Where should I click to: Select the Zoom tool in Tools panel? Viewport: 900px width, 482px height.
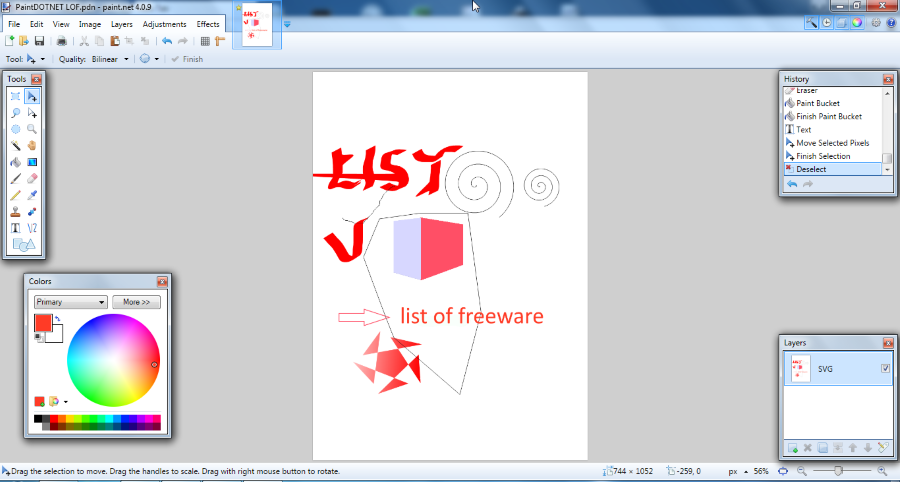tap(32, 129)
